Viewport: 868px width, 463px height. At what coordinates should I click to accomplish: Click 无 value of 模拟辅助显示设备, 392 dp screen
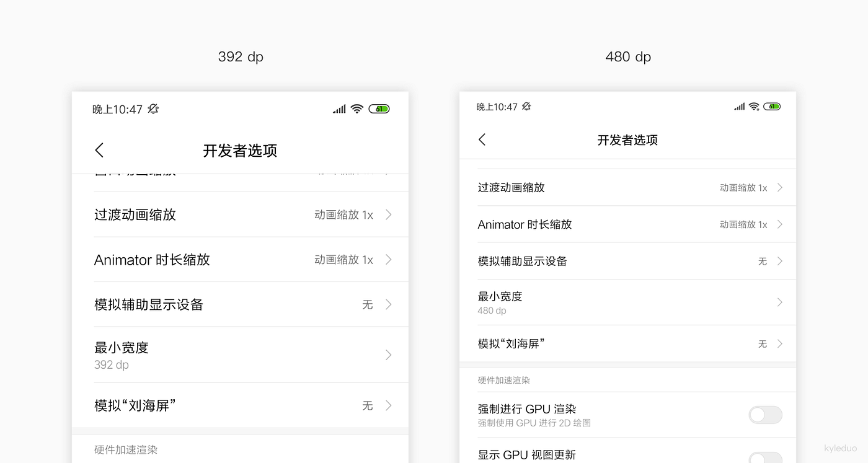tap(368, 304)
